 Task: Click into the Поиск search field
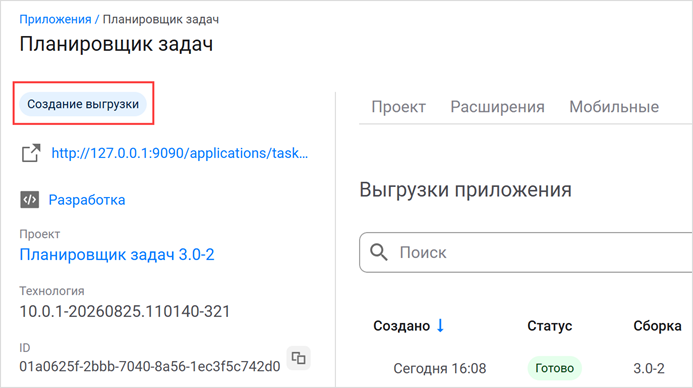[526, 252]
